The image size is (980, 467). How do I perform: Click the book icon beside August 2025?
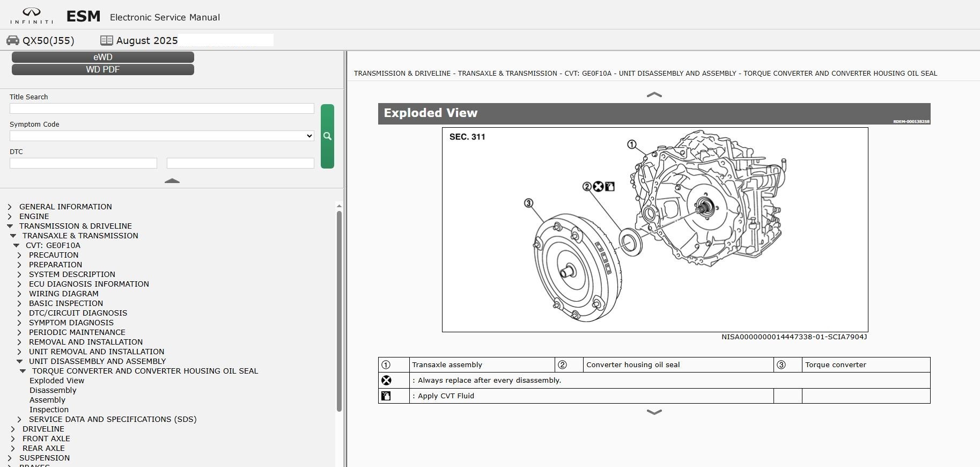click(x=106, y=41)
